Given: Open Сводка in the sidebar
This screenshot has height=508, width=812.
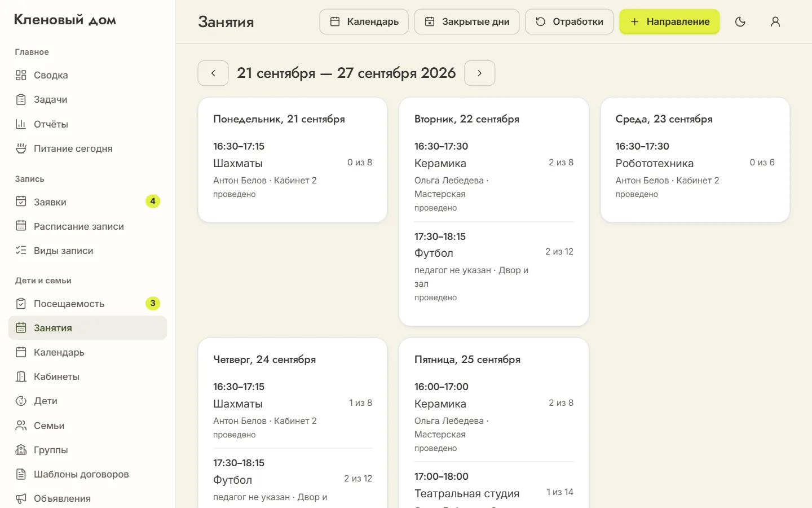Looking at the screenshot, I should (88, 75).
